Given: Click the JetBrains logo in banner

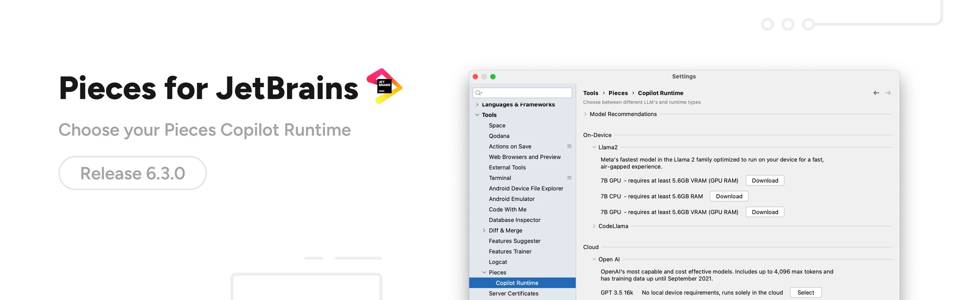Looking at the screenshot, I should [x=385, y=86].
